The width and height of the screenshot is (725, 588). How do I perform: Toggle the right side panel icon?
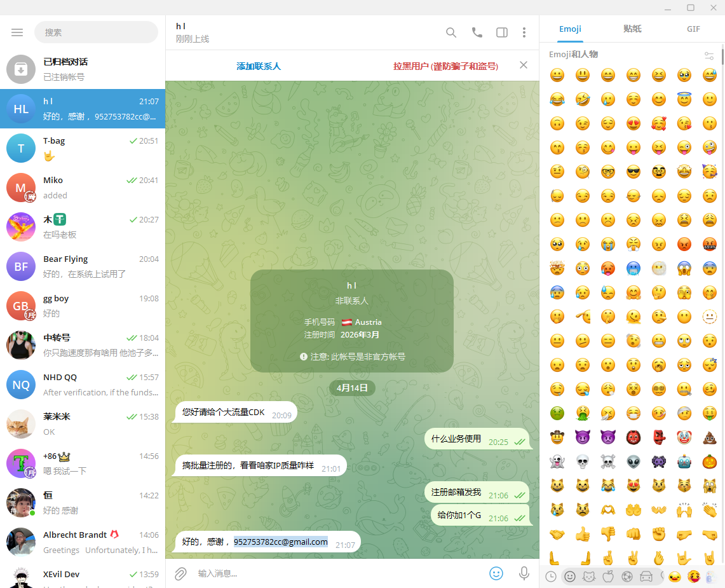[x=502, y=32]
